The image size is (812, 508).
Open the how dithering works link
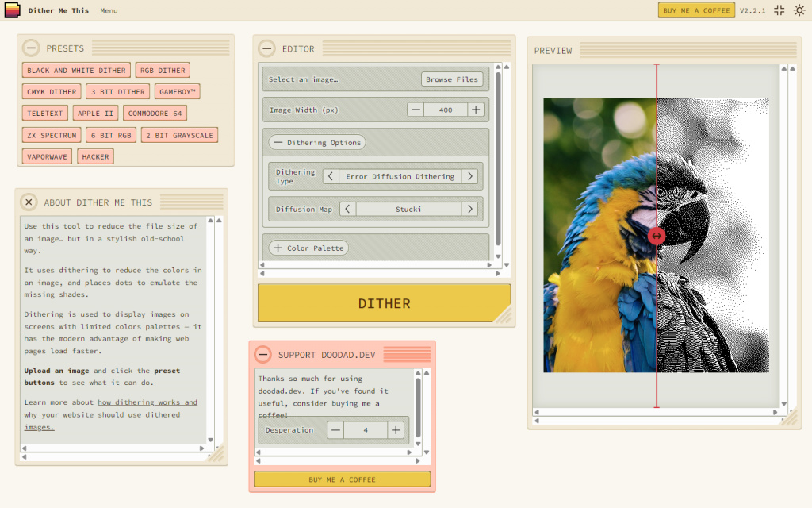[x=147, y=402]
